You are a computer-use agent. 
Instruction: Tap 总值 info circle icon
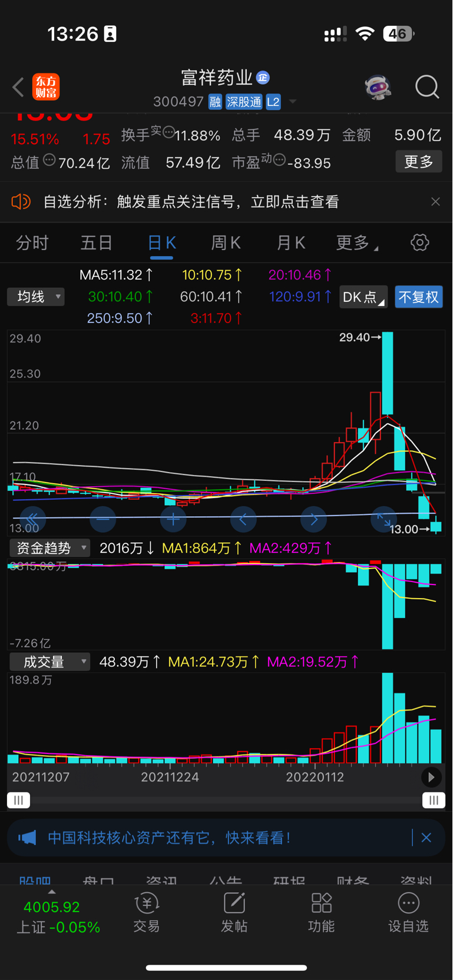49,159
